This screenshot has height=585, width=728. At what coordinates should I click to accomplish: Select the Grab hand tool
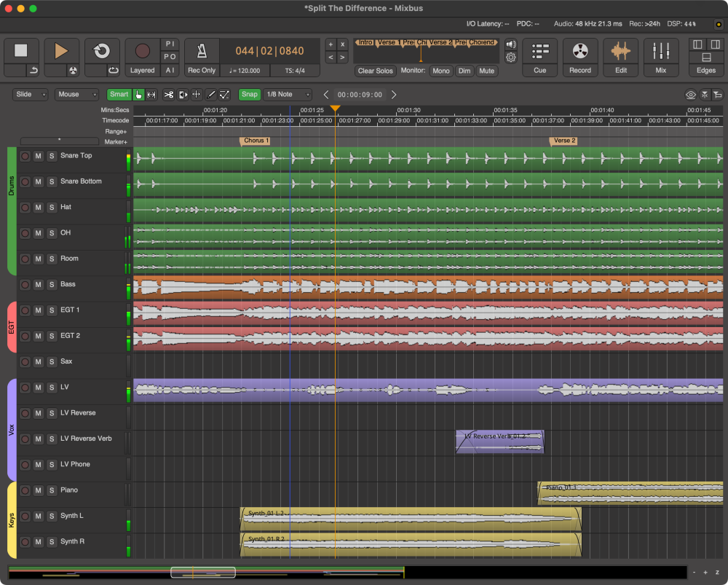pyautogui.click(x=138, y=94)
